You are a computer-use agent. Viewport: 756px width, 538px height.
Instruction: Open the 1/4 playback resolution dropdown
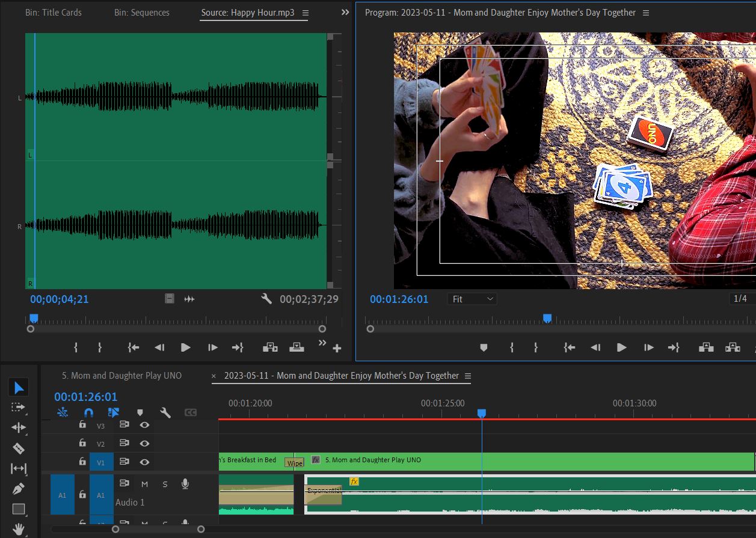(x=742, y=299)
